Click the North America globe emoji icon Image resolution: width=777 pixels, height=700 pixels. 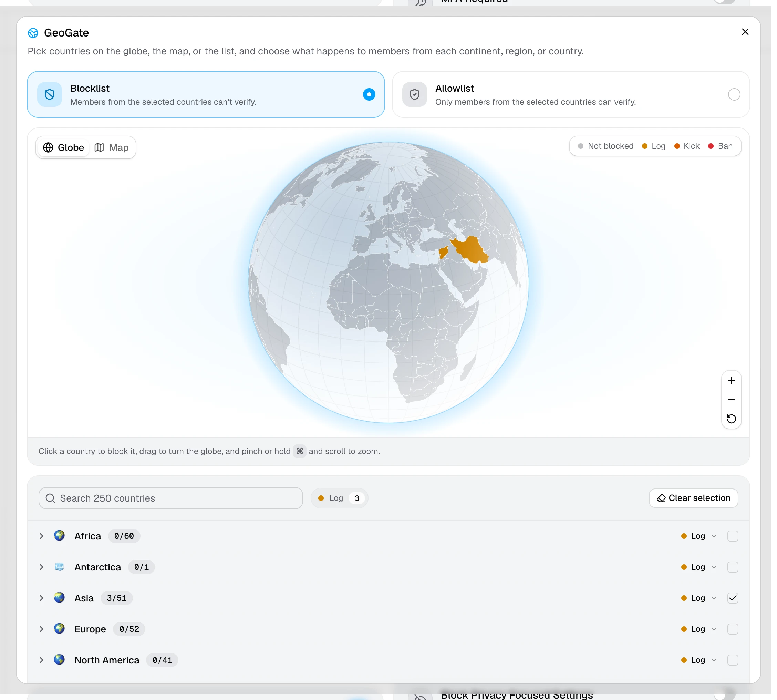pos(59,659)
